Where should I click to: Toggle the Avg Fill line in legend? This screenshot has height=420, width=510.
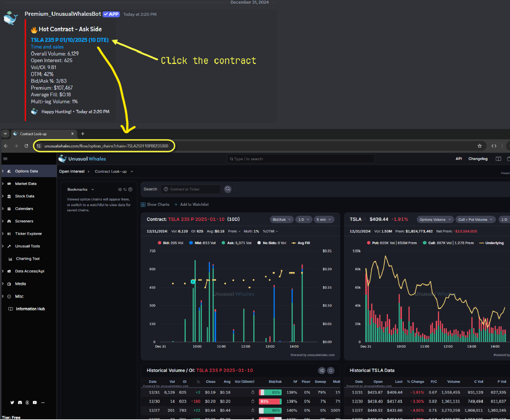click(301, 243)
